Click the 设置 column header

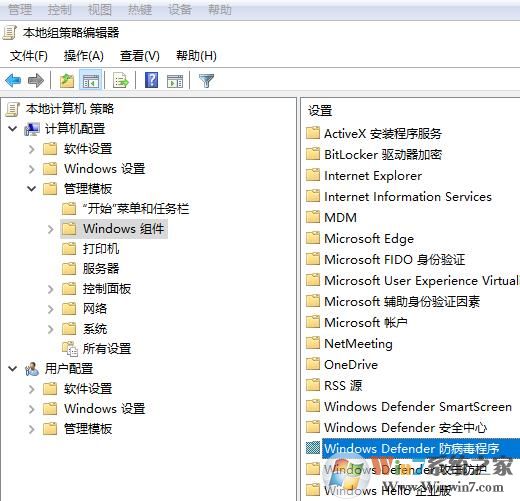coord(320,111)
